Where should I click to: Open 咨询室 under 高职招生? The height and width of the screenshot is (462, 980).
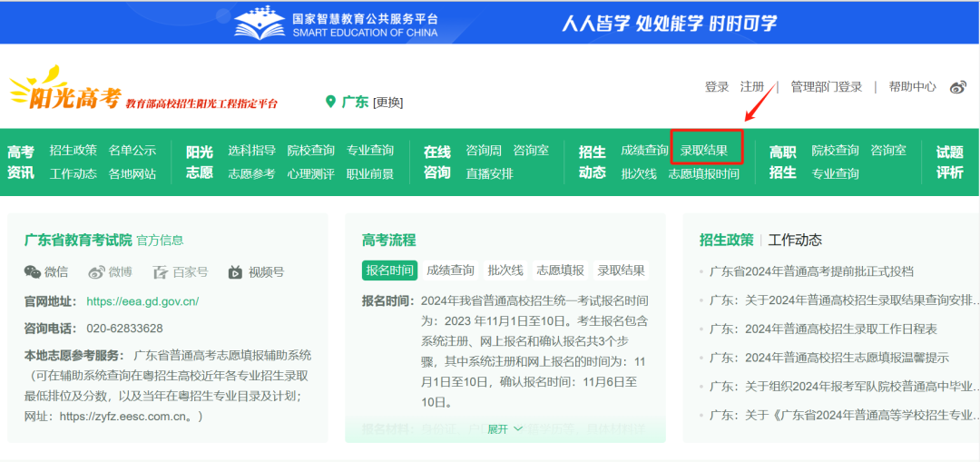pyautogui.click(x=888, y=150)
